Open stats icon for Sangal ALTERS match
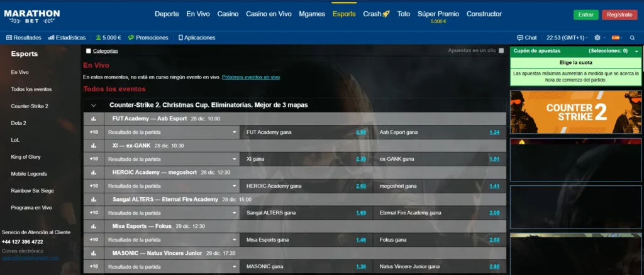 [x=93, y=200]
